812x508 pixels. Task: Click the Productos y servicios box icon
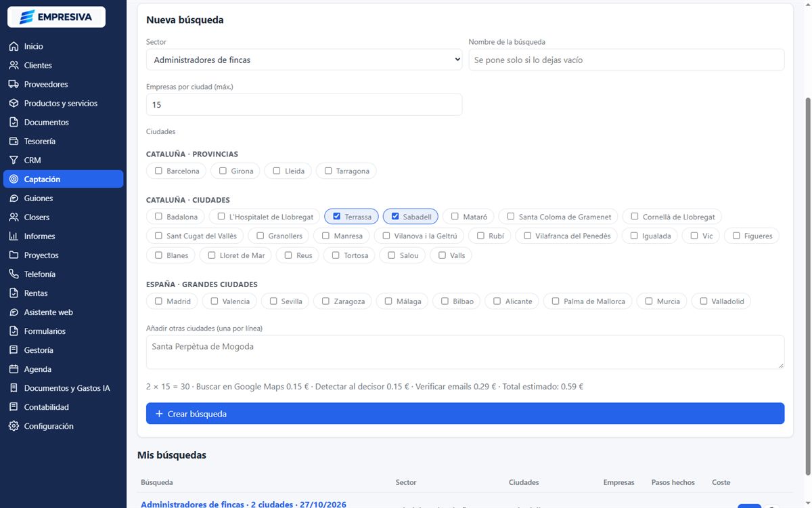pos(14,104)
